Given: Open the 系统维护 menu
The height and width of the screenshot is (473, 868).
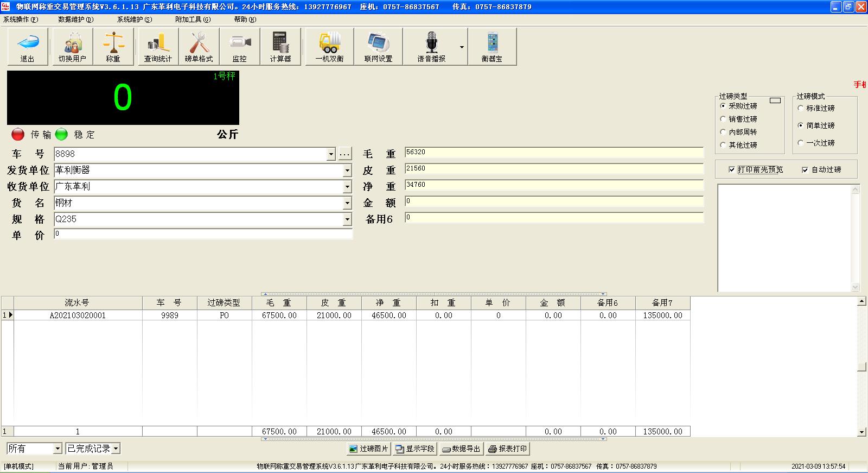Looking at the screenshot, I should pyautogui.click(x=135, y=20).
